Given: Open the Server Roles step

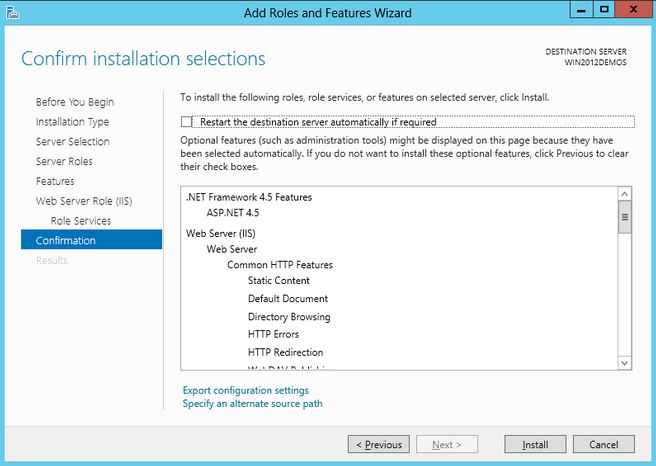Looking at the screenshot, I should click(64, 162).
